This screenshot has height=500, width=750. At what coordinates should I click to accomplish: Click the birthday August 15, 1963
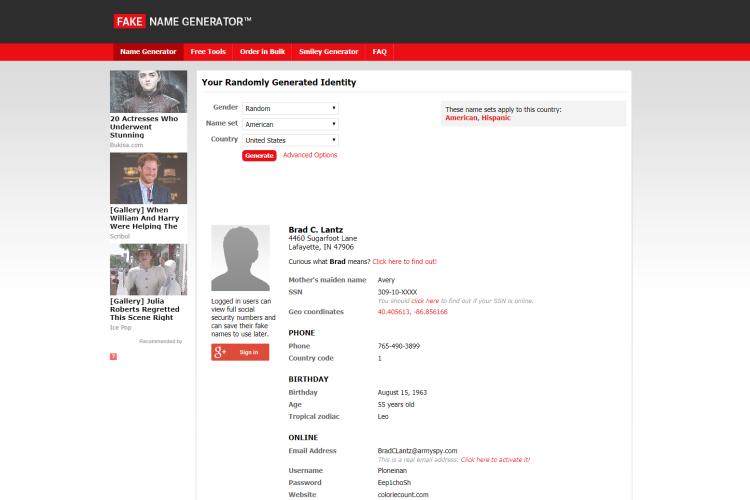coord(402,392)
